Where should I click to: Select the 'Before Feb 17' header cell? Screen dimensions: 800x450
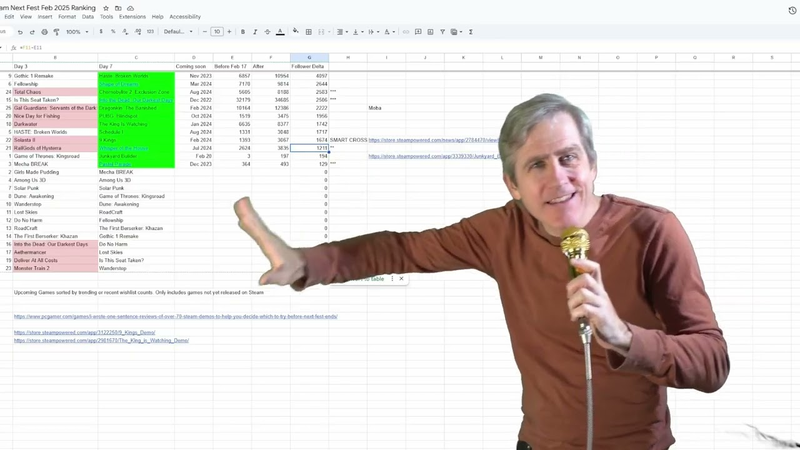[232, 66]
